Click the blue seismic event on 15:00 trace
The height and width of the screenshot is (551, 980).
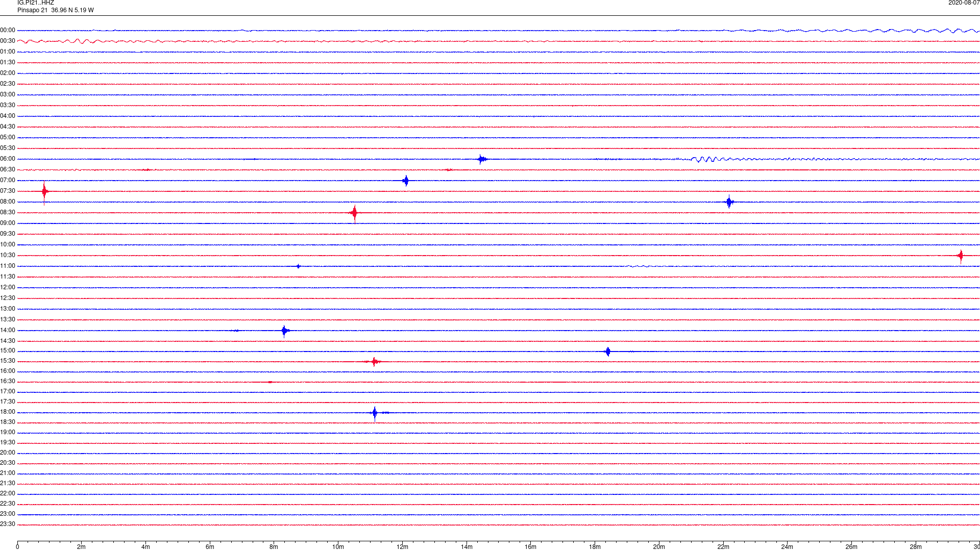[x=607, y=352]
